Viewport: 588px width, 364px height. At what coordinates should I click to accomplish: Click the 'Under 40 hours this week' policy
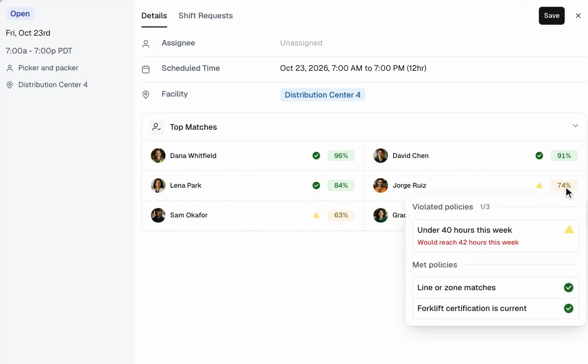[496, 236]
